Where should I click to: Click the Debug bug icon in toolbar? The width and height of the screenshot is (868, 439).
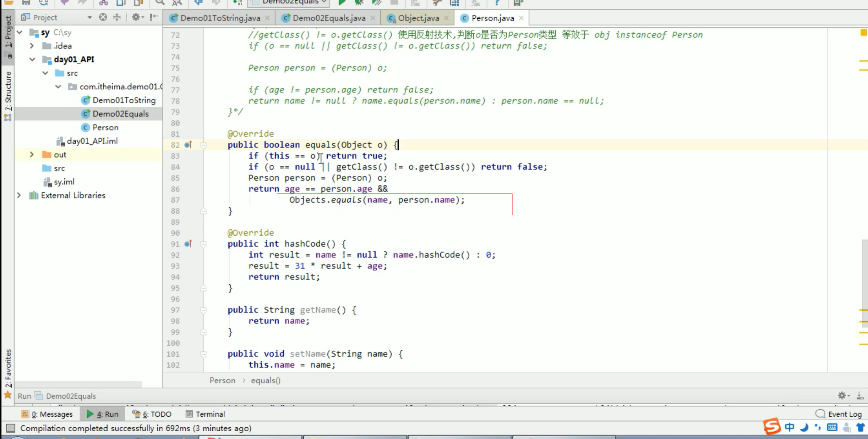359,3
